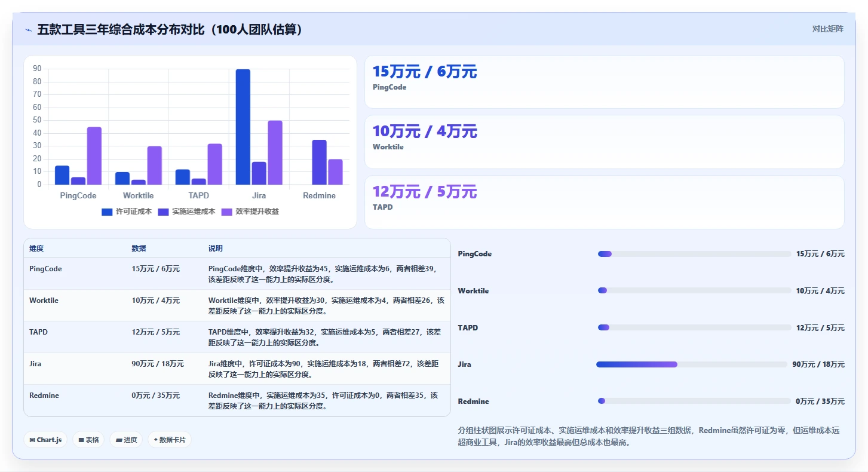Click the Jira label in progress list

464,364
